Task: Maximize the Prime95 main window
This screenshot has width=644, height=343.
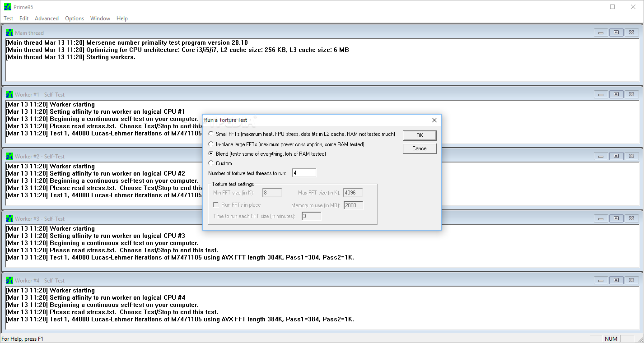Action: (612, 7)
